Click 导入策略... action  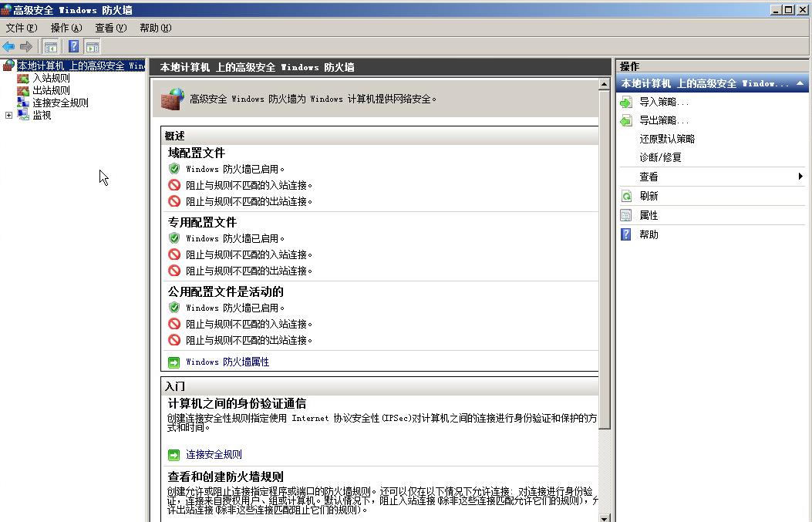coord(664,102)
